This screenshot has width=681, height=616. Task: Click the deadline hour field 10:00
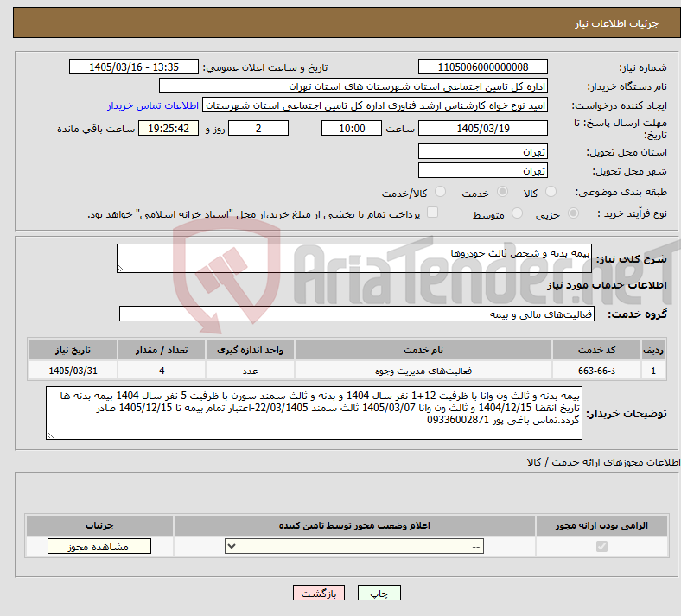352,128
